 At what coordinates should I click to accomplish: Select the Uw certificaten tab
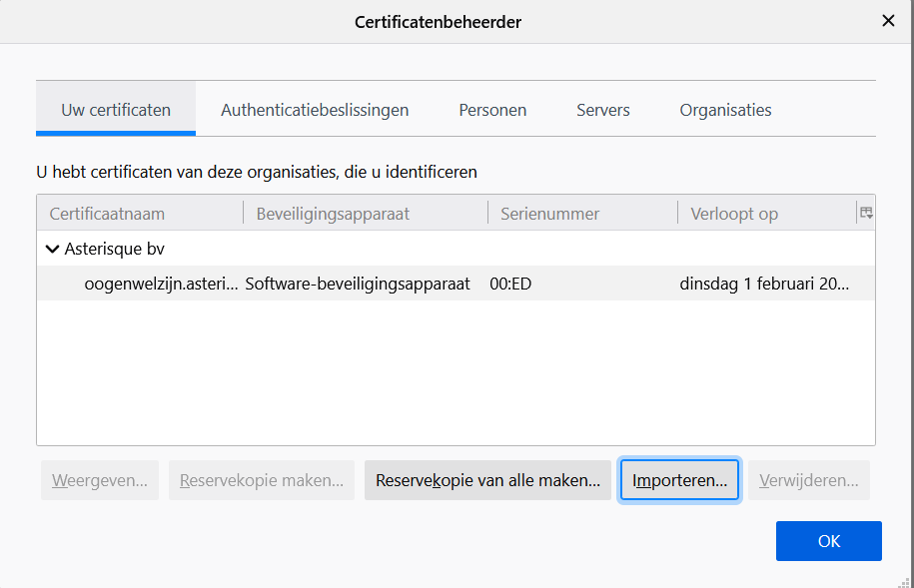(x=116, y=110)
